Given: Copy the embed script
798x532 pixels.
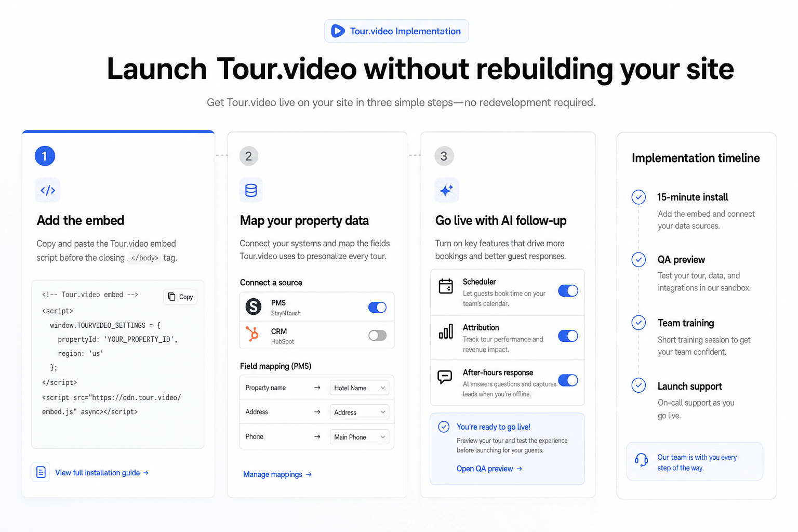Looking at the screenshot, I should click(180, 297).
